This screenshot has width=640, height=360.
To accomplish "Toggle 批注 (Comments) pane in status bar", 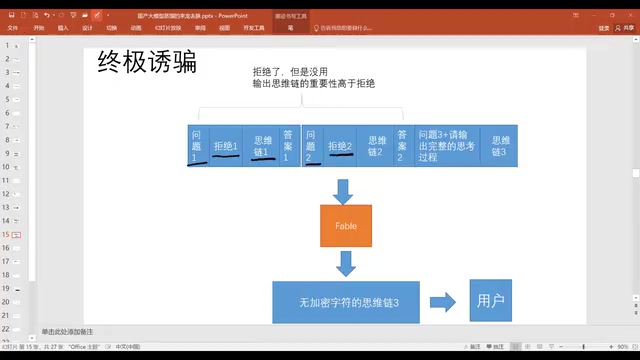I will [x=495, y=347].
